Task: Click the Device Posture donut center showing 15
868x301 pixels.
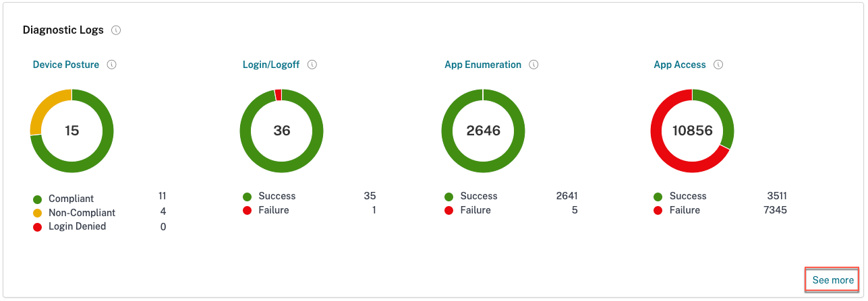Action: 72,131
